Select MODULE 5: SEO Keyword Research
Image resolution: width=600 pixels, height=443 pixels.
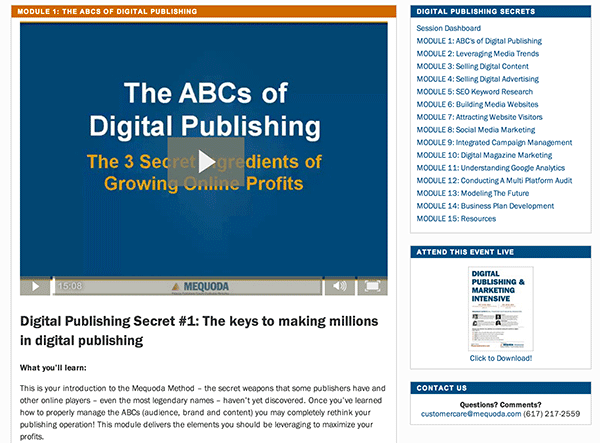(474, 91)
